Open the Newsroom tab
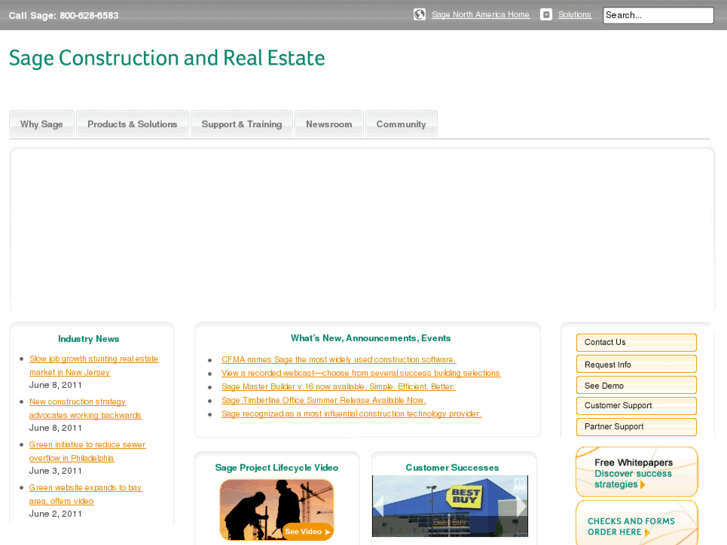 (x=329, y=124)
